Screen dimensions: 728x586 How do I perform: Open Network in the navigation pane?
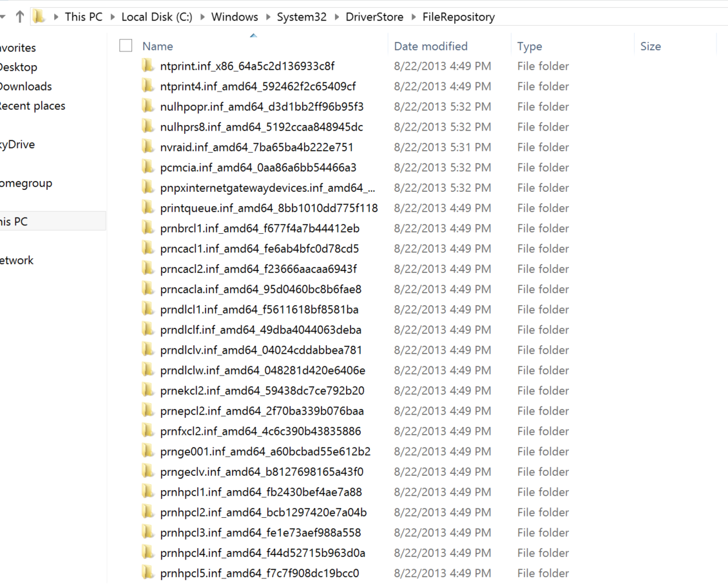(x=17, y=260)
